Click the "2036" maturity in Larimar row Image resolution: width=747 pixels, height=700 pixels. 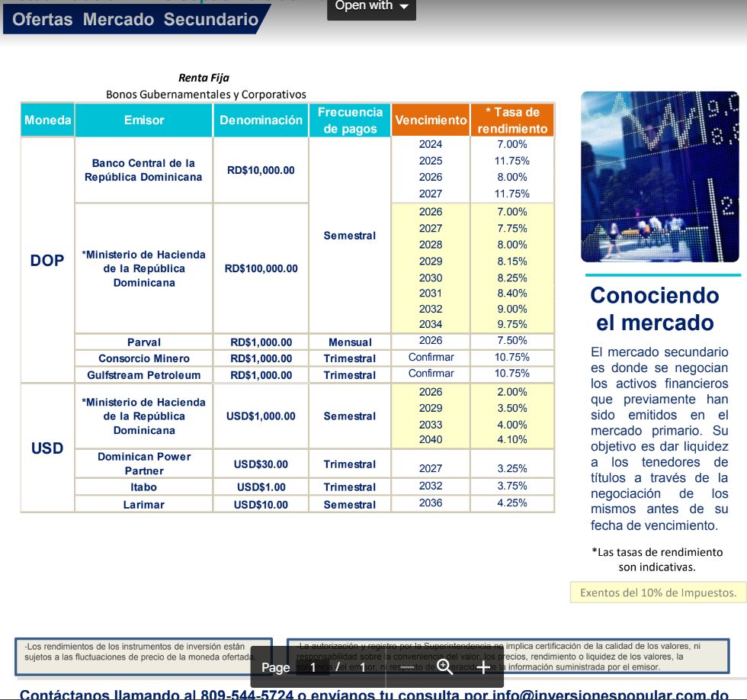pyautogui.click(x=431, y=503)
